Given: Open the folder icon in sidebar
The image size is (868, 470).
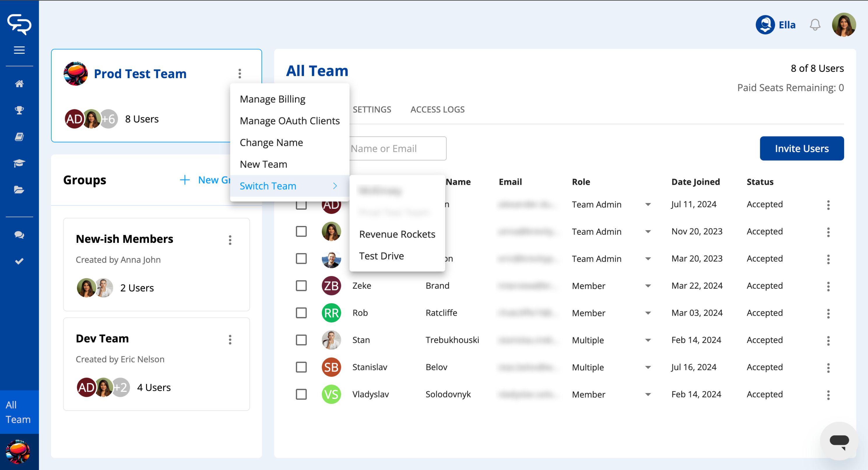Looking at the screenshot, I should click(19, 190).
